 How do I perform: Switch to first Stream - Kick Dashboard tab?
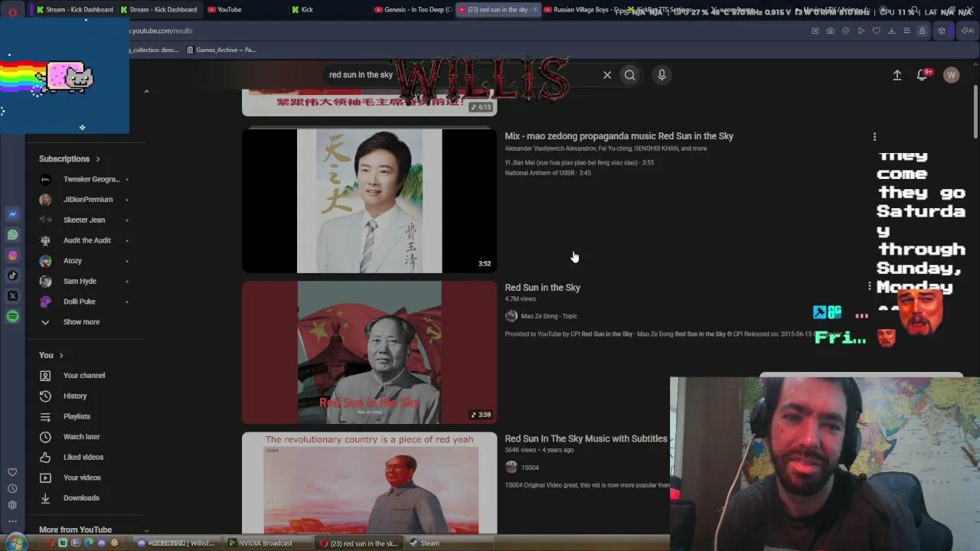pos(74,9)
